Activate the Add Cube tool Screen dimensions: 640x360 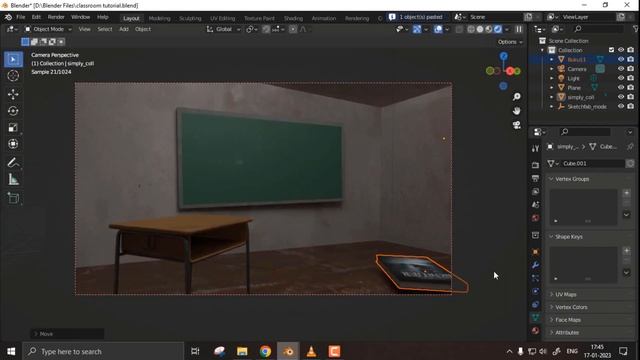13,198
